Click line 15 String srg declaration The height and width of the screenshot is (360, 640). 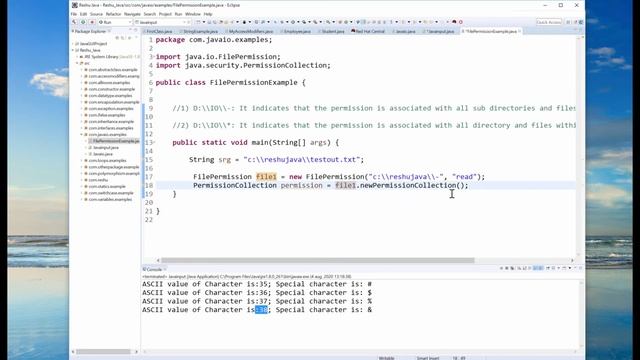(x=276, y=160)
